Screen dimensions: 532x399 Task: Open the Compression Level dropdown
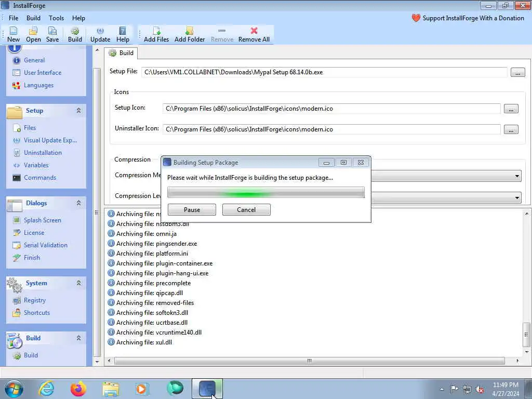pos(517,197)
